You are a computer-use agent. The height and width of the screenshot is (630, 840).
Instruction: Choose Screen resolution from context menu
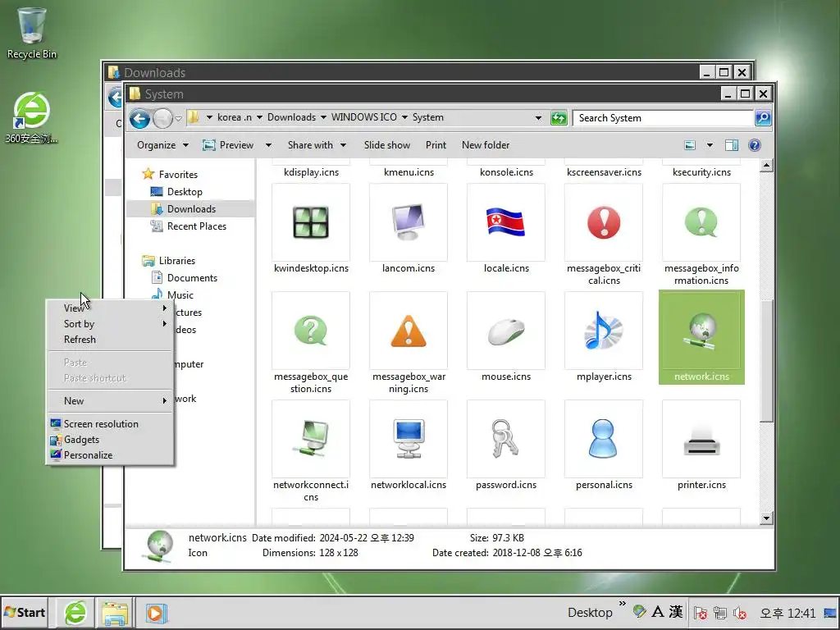click(x=110, y=424)
